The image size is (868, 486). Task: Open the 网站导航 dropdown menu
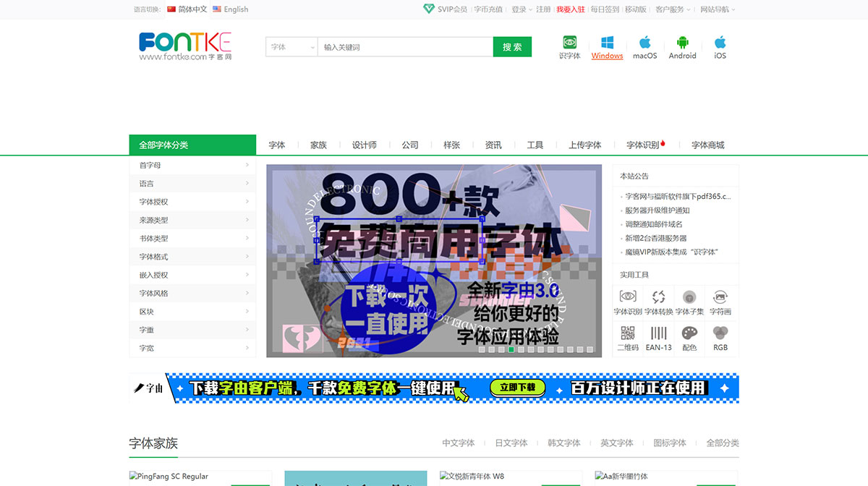pos(715,9)
